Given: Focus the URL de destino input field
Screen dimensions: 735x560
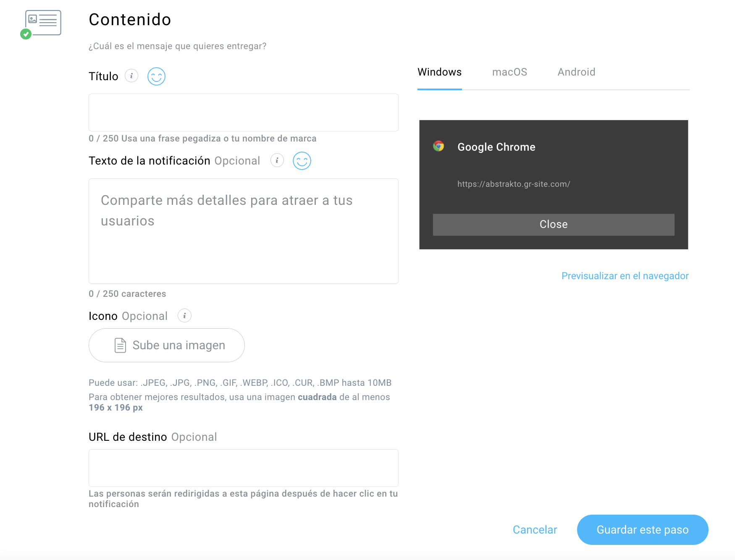Looking at the screenshot, I should click(244, 468).
